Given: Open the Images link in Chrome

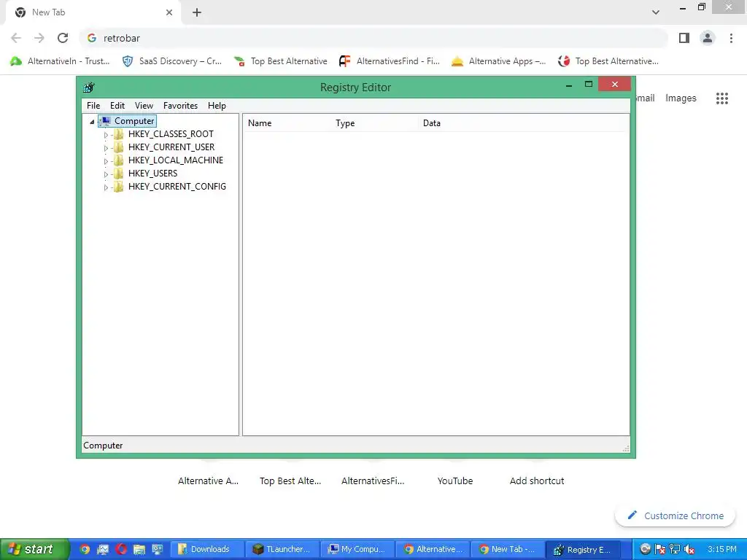Looking at the screenshot, I should pyautogui.click(x=681, y=98).
